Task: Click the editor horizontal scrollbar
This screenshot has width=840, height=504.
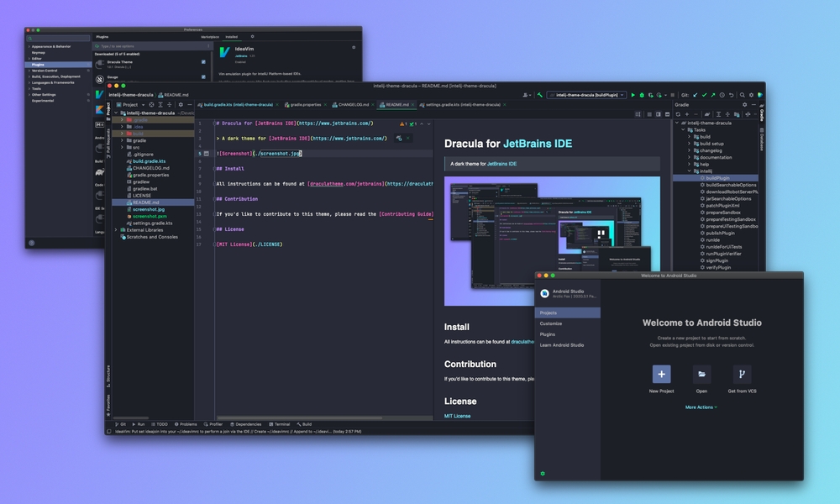Action: pos(300,417)
